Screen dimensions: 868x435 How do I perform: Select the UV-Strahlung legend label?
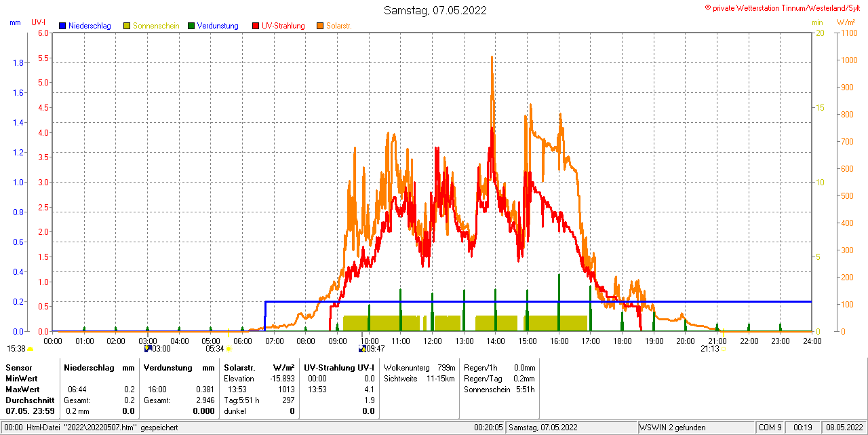(x=283, y=26)
